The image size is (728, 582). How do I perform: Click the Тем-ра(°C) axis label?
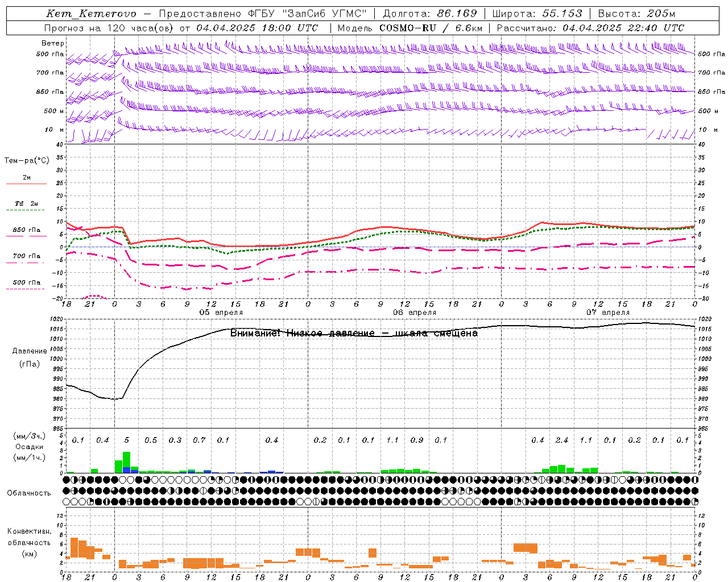click(x=27, y=161)
